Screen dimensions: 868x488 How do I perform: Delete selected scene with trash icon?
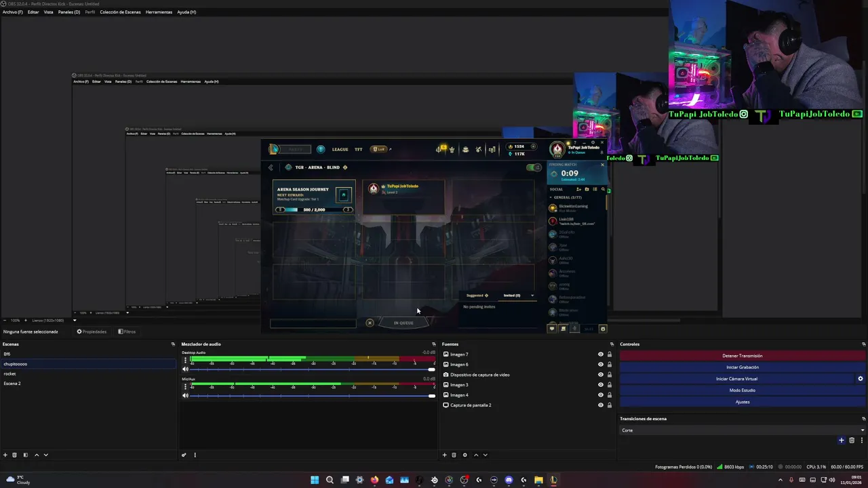(14, 455)
